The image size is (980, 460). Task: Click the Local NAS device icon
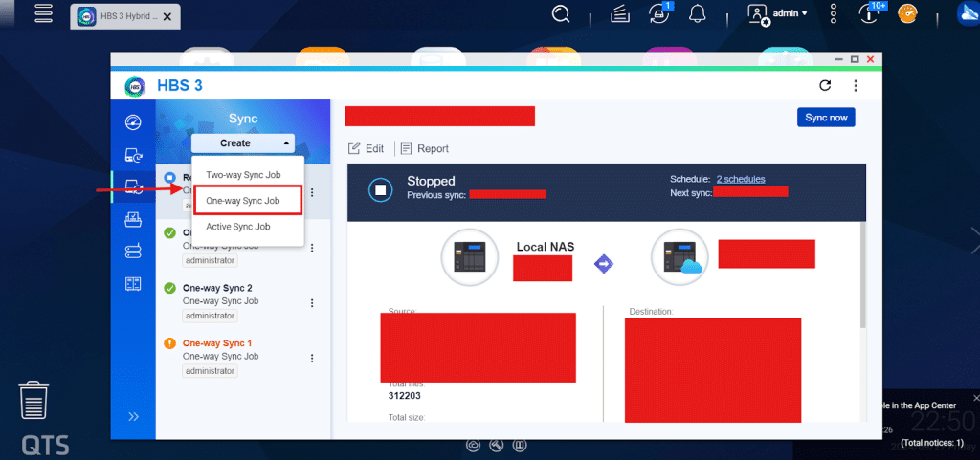point(470,256)
